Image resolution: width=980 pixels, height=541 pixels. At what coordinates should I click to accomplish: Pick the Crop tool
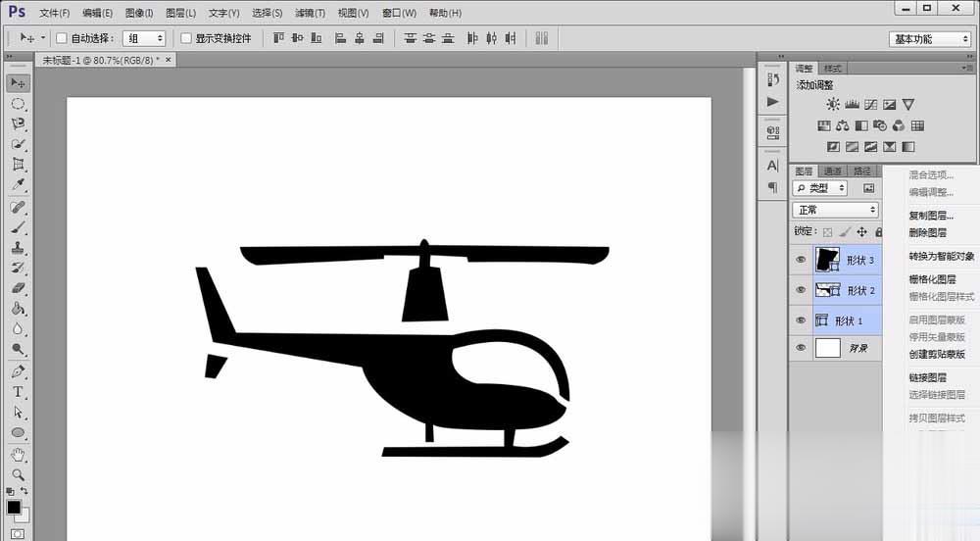pos(18,165)
